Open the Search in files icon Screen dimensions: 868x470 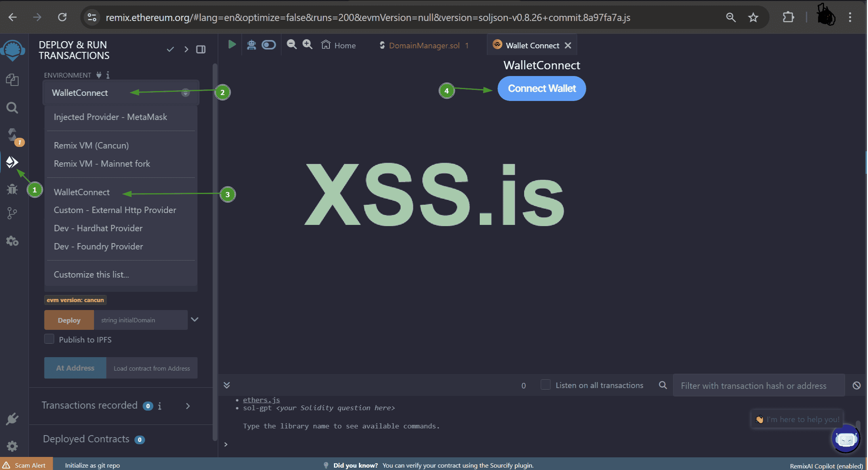coord(12,108)
